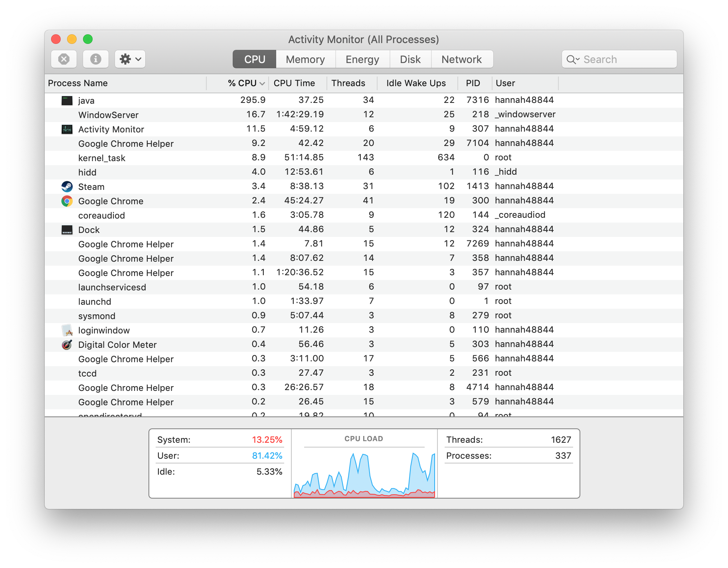The width and height of the screenshot is (728, 568).
Task: Open the process info inspector button
Action: (96, 59)
